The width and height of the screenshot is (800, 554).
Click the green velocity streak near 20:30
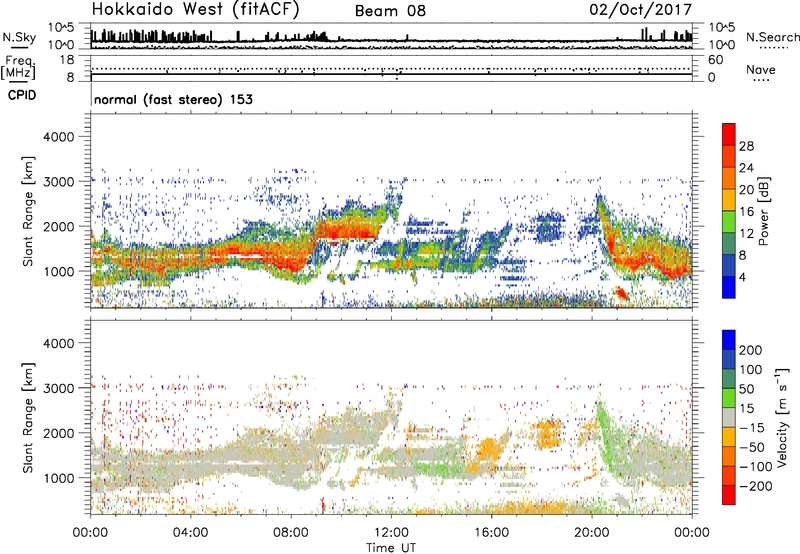[x=604, y=423]
